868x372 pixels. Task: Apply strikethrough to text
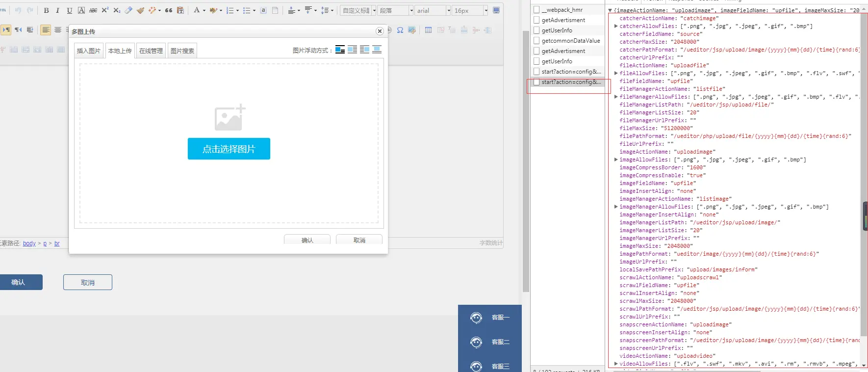click(93, 10)
